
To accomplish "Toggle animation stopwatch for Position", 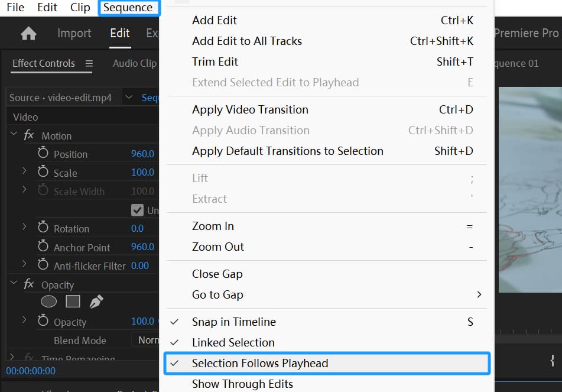I will (43, 154).
